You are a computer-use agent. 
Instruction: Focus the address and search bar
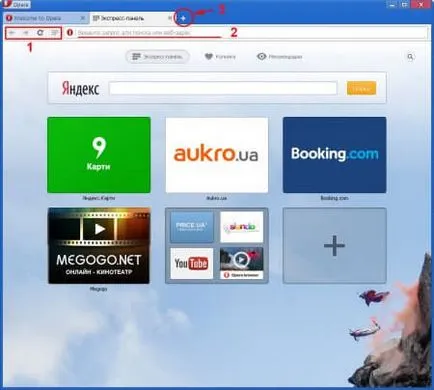pyautogui.click(x=247, y=33)
